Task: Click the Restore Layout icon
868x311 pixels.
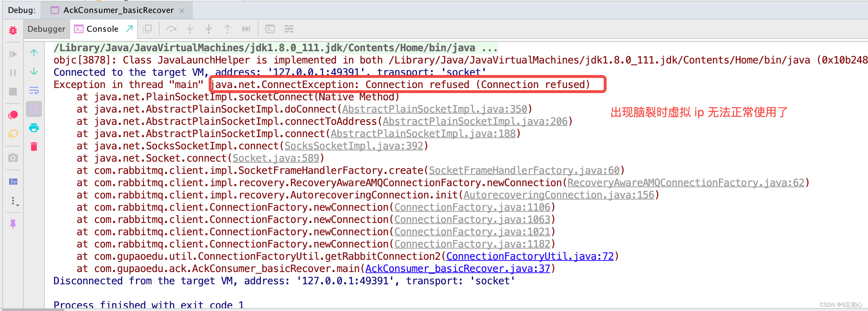Action: tap(13, 181)
